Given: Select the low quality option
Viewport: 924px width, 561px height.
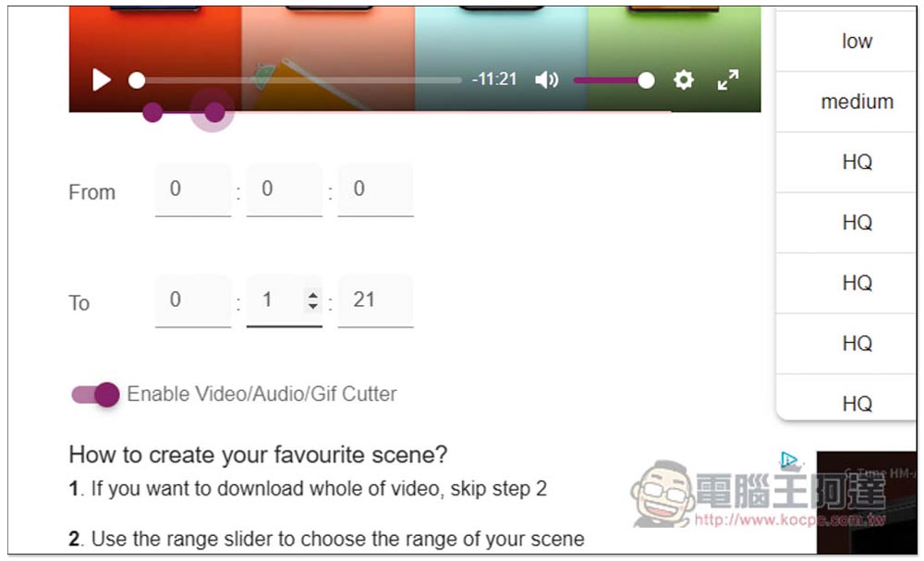Looking at the screenshot, I should [x=857, y=42].
